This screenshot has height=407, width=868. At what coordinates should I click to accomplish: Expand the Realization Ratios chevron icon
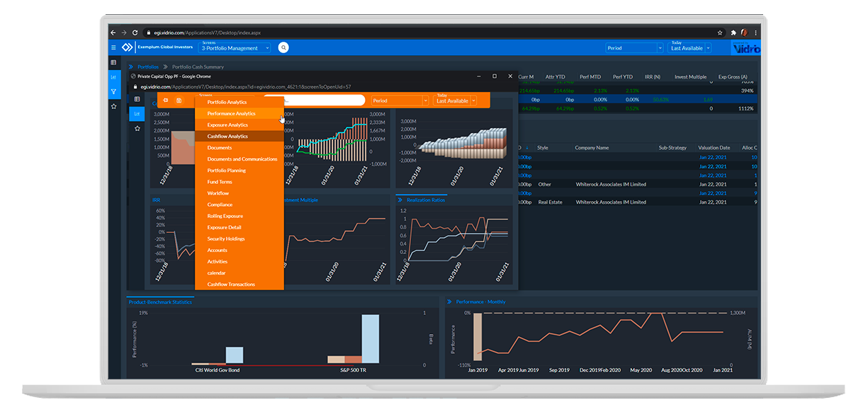point(402,200)
